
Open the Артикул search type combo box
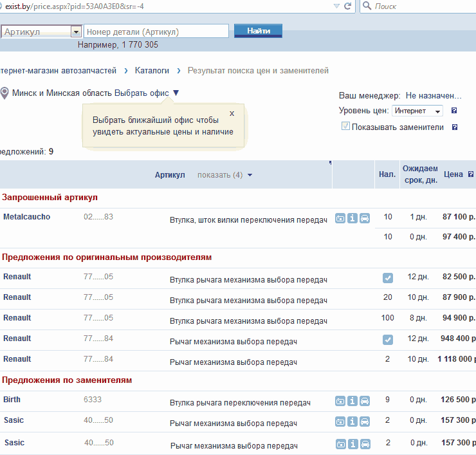click(x=41, y=32)
